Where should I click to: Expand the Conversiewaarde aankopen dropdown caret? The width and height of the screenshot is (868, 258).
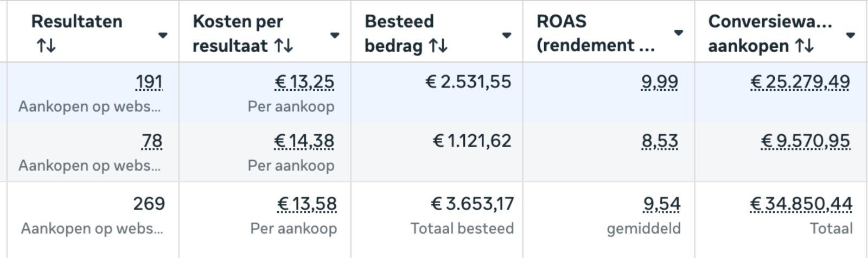850,35
